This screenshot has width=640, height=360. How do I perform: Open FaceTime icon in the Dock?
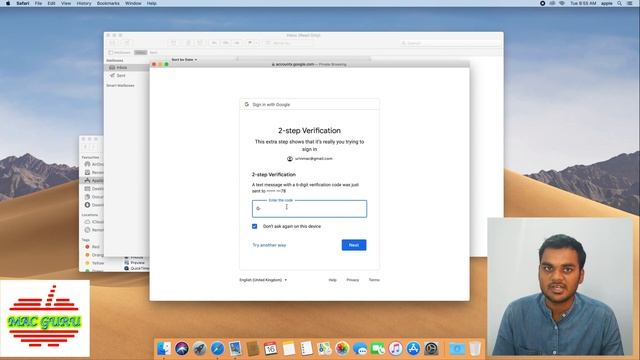click(378, 348)
